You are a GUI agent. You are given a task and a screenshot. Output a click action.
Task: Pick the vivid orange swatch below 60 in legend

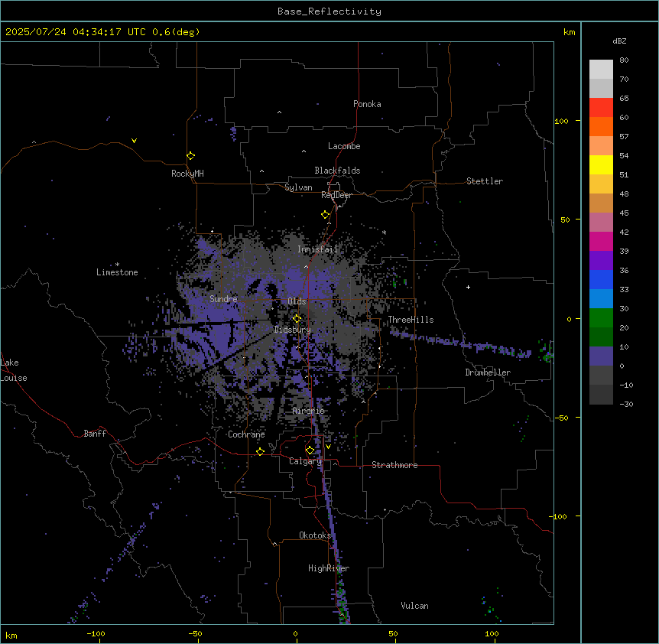click(x=601, y=126)
